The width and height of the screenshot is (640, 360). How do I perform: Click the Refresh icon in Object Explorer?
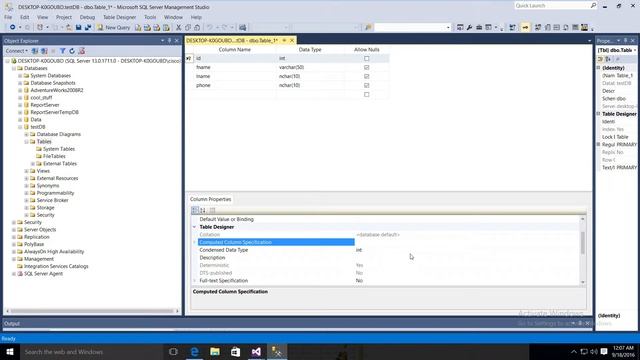pos(72,51)
